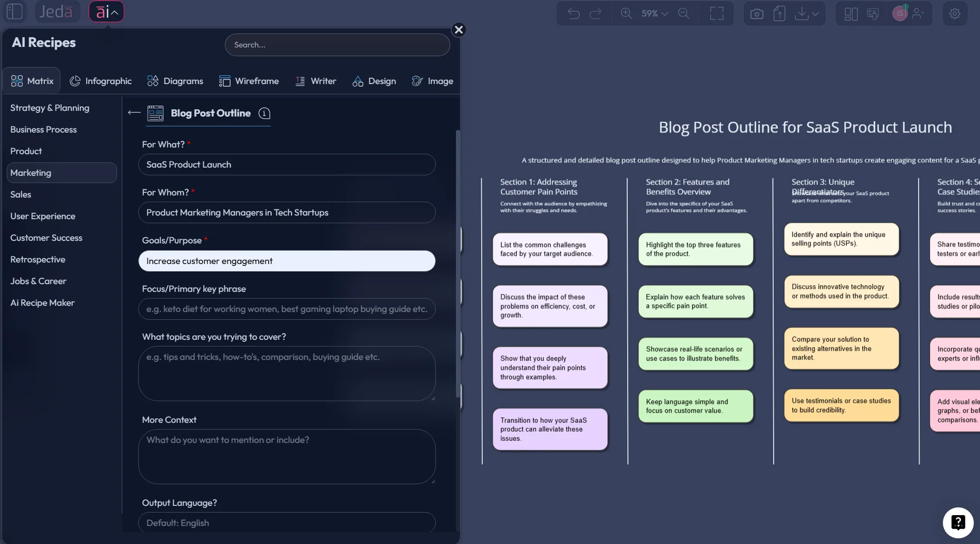Switch to the Infographic tab

(101, 81)
